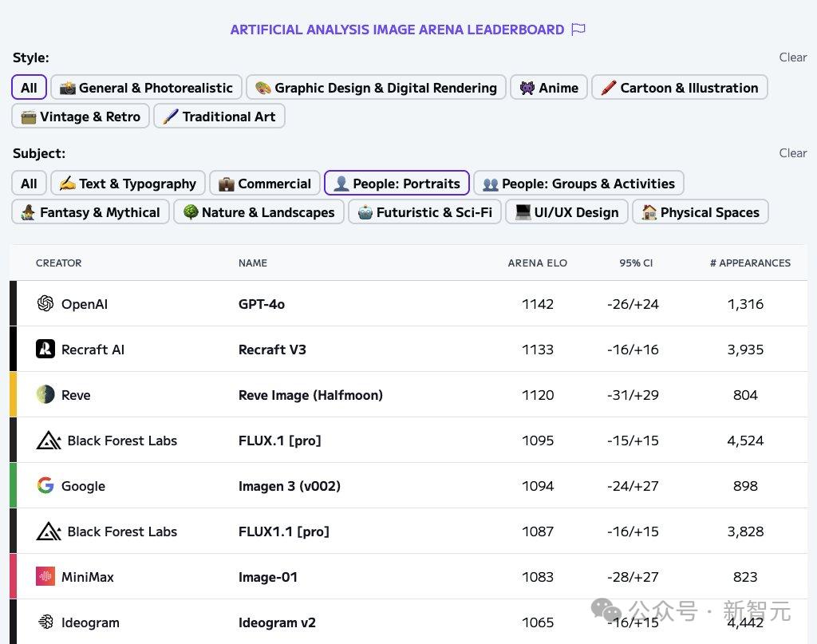This screenshot has width=817, height=644.
Task: Click the appearances count 898
Action: (746, 486)
